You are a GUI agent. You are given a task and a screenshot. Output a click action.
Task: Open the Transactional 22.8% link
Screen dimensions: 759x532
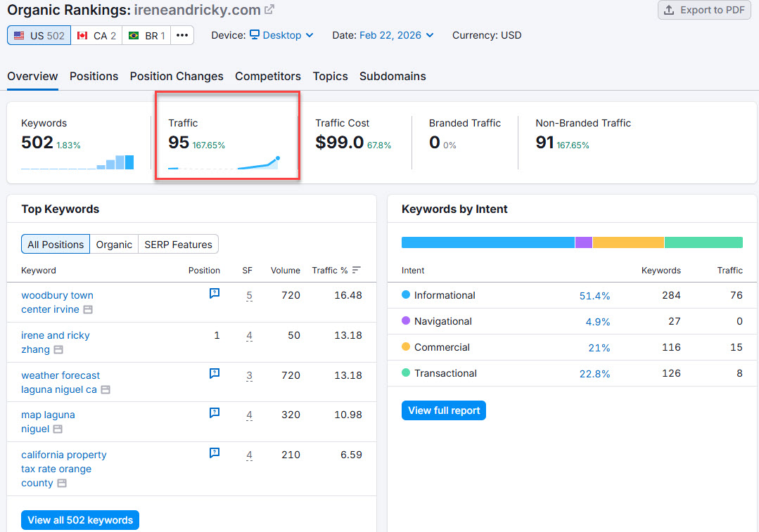(594, 375)
